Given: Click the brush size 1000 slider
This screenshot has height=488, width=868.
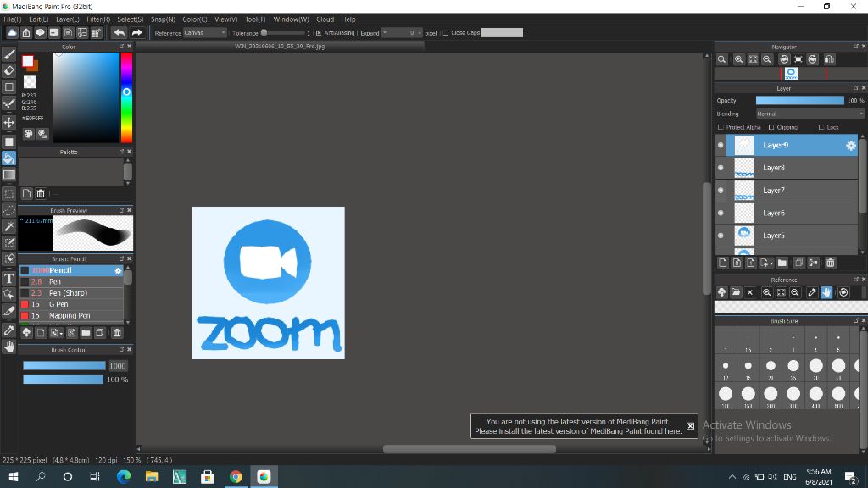Looking at the screenshot, I should (64, 366).
